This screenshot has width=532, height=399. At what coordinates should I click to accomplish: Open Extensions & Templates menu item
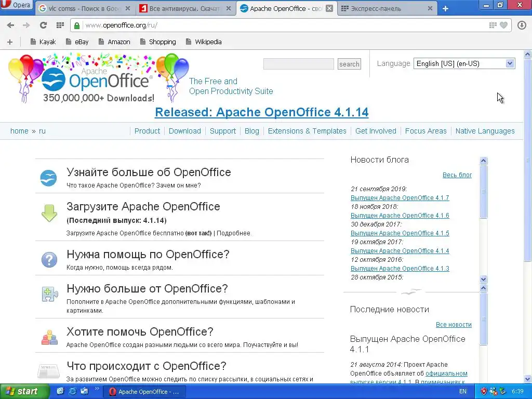point(307,131)
